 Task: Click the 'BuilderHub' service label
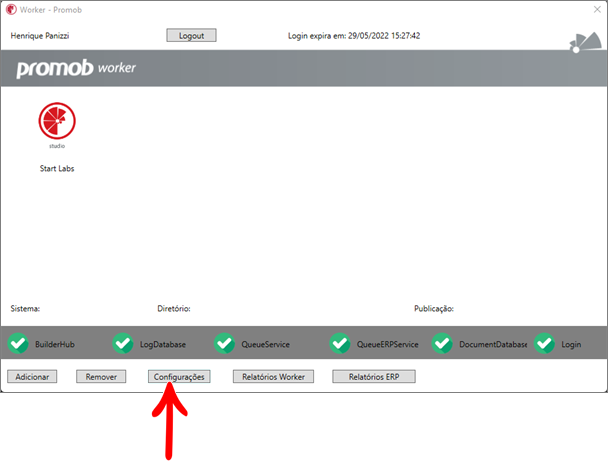point(55,344)
